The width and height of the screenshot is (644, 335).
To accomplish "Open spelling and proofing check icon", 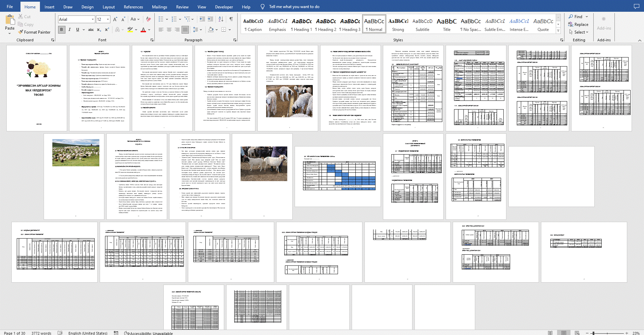I will [60, 333].
